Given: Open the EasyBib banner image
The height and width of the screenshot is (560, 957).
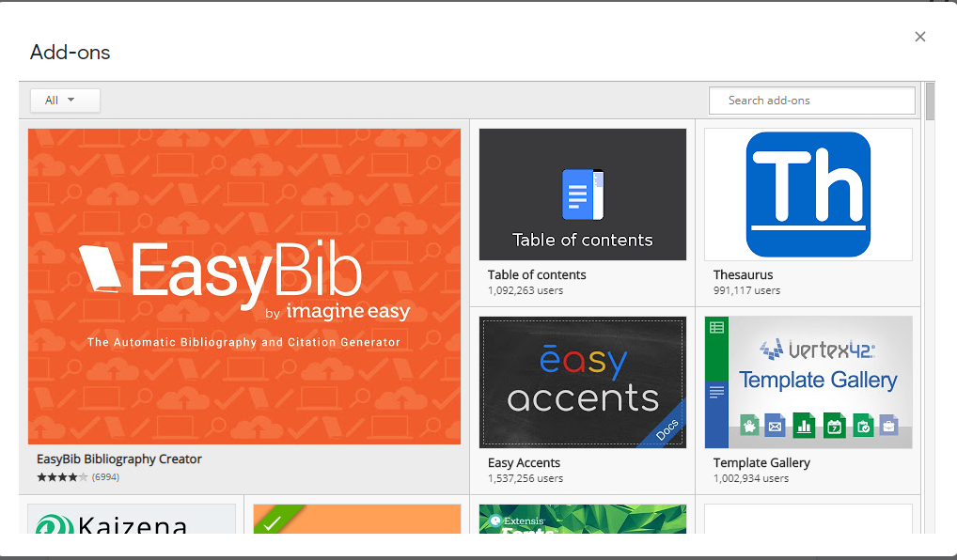Looking at the screenshot, I should pyautogui.click(x=244, y=286).
